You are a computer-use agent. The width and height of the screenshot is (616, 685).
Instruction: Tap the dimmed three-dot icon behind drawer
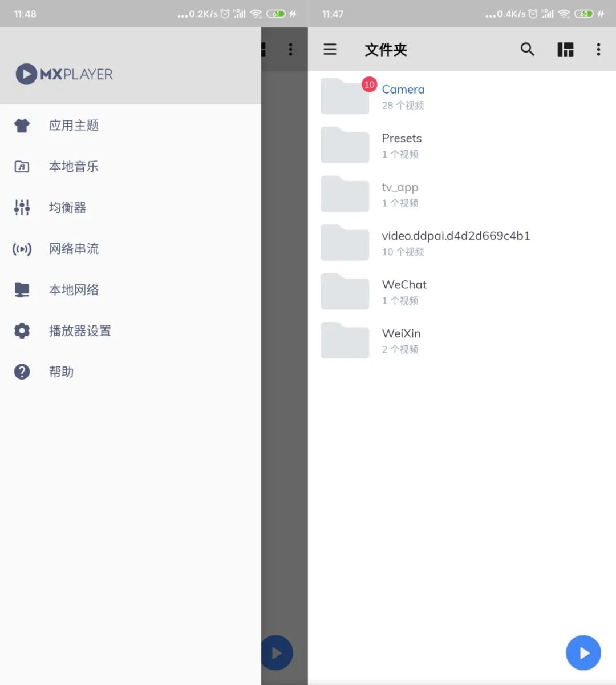[x=291, y=49]
